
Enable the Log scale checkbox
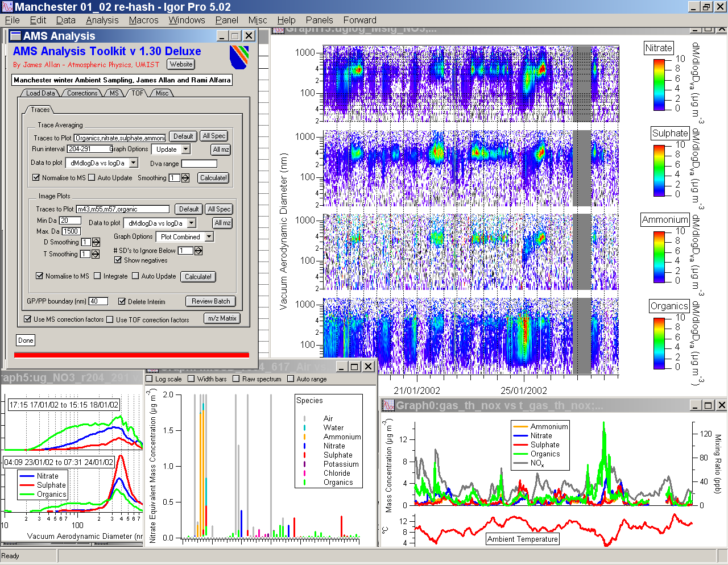(150, 379)
